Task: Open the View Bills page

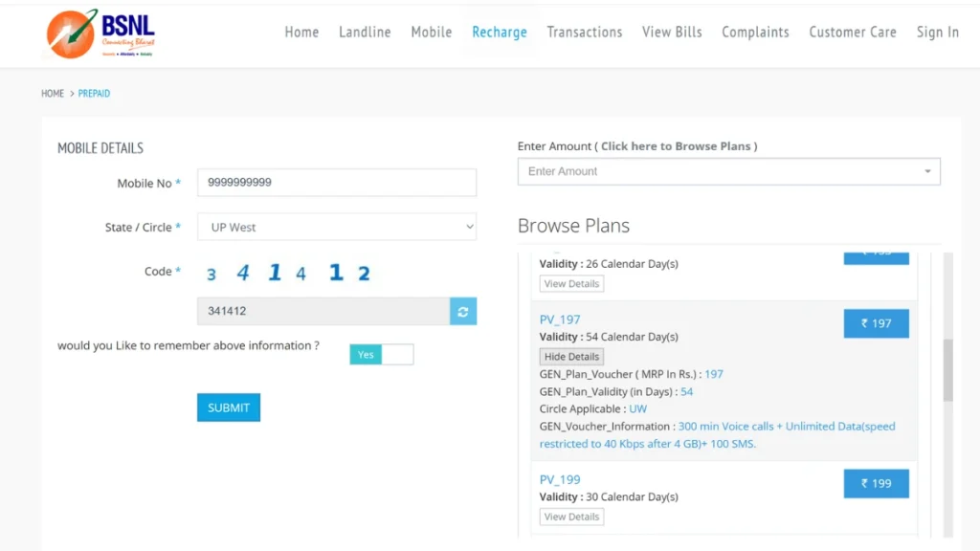Action: pos(672,33)
